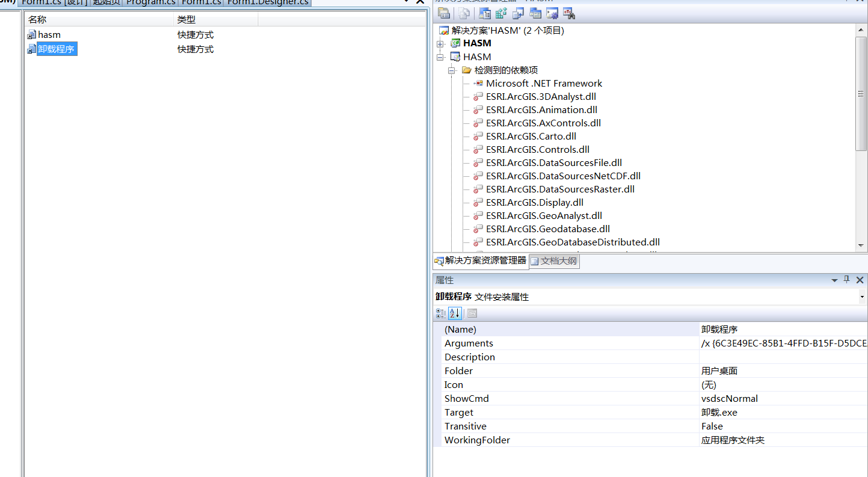This screenshot has height=477, width=868.
Task: Click the solution 'HASM' icon
Action: (444, 30)
